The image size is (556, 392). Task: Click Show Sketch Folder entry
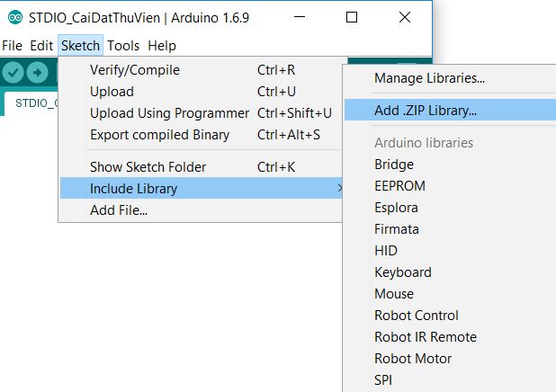[x=201, y=167]
